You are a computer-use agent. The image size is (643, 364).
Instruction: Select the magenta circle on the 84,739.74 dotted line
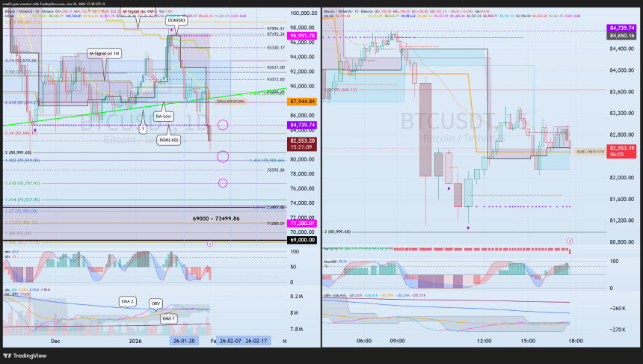[223, 125]
